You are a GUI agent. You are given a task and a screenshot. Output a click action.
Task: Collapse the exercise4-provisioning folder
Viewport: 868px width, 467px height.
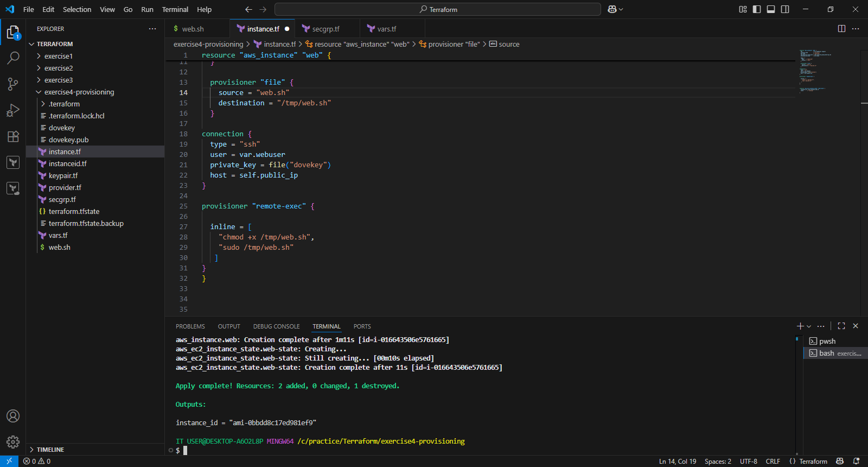coord(39,92)
